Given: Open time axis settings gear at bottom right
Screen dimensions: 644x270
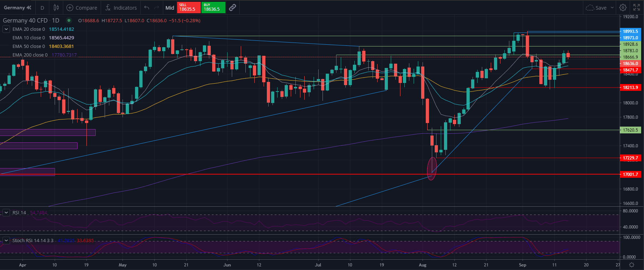Looking at the screenshot, I should pyautogui.click(x=631, y=265).
